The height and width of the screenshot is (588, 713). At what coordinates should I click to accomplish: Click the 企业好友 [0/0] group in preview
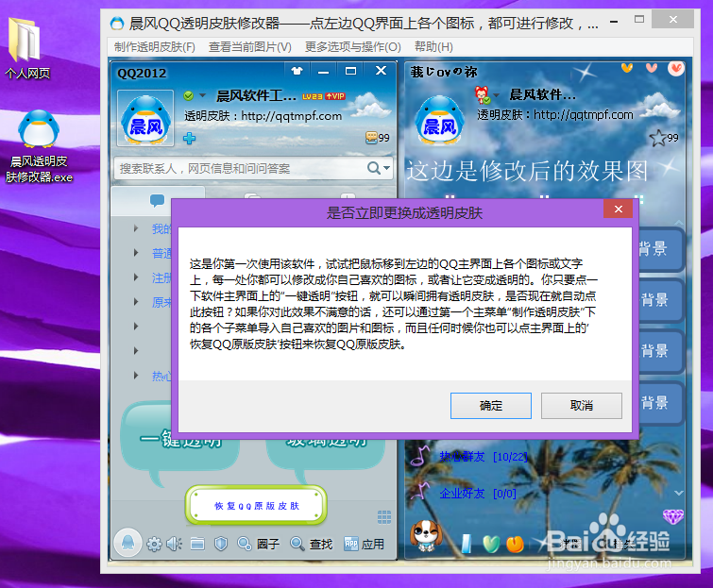(478, 493)
